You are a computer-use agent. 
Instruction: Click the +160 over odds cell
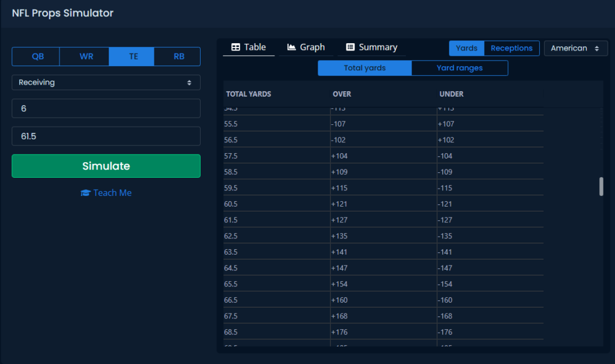pos(384,300)
